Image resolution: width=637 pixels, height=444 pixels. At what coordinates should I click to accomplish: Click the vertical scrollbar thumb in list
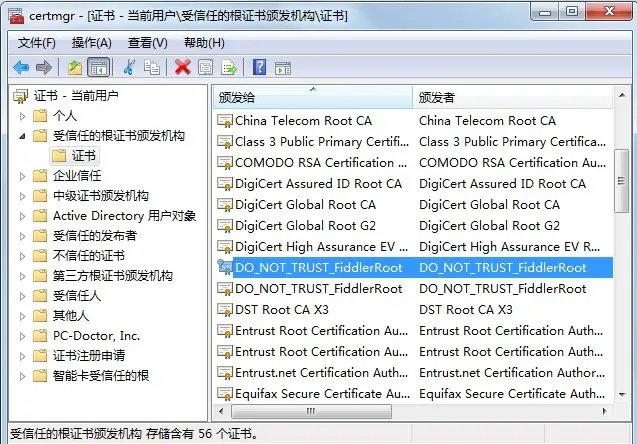tap(622, 181)
